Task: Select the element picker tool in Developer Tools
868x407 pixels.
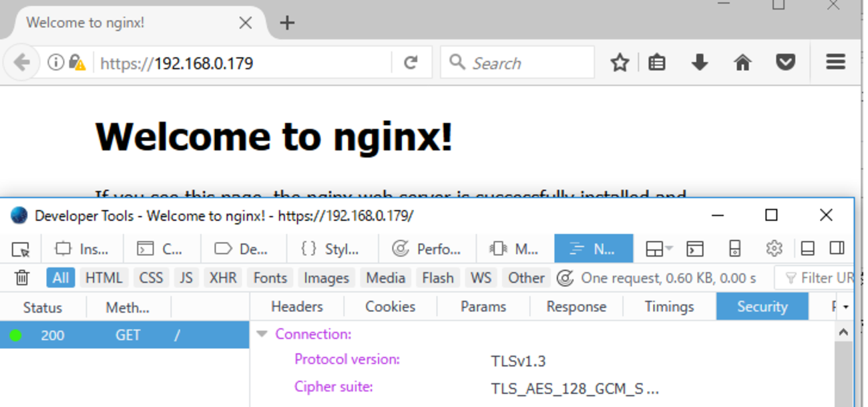Action: point(20,248)
